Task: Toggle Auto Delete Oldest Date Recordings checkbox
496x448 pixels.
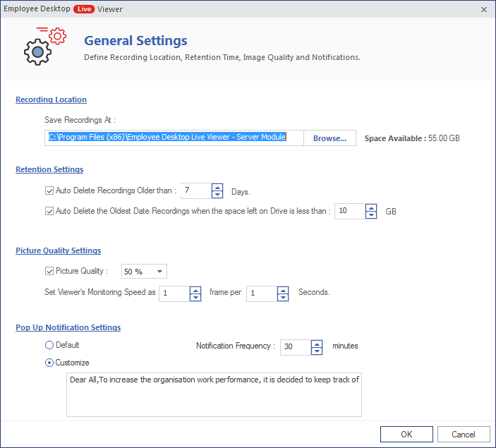Action: [x=49, y=211]
